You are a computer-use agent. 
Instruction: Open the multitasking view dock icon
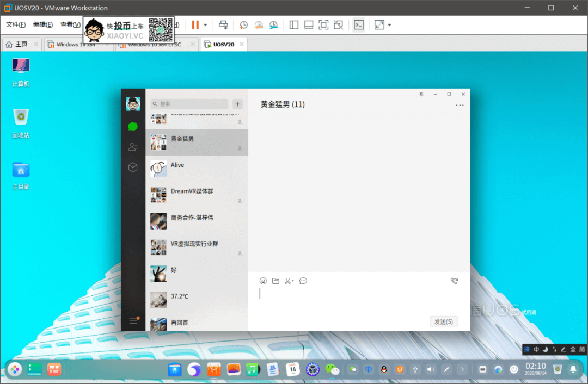point(34,370)
